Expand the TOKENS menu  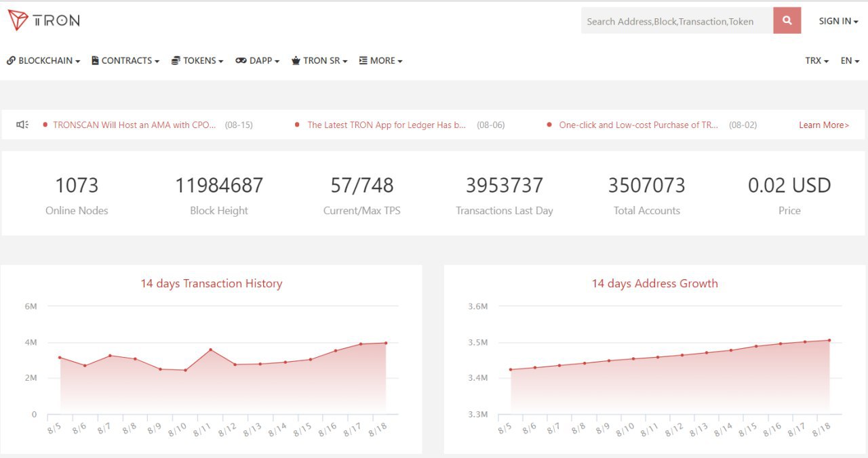pyautogui.click(x=197, y=60)
